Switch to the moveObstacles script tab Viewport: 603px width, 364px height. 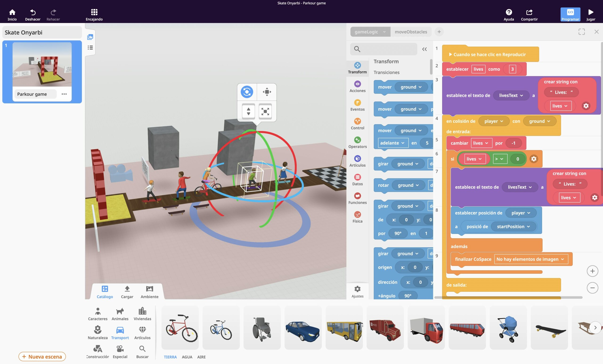411,32
